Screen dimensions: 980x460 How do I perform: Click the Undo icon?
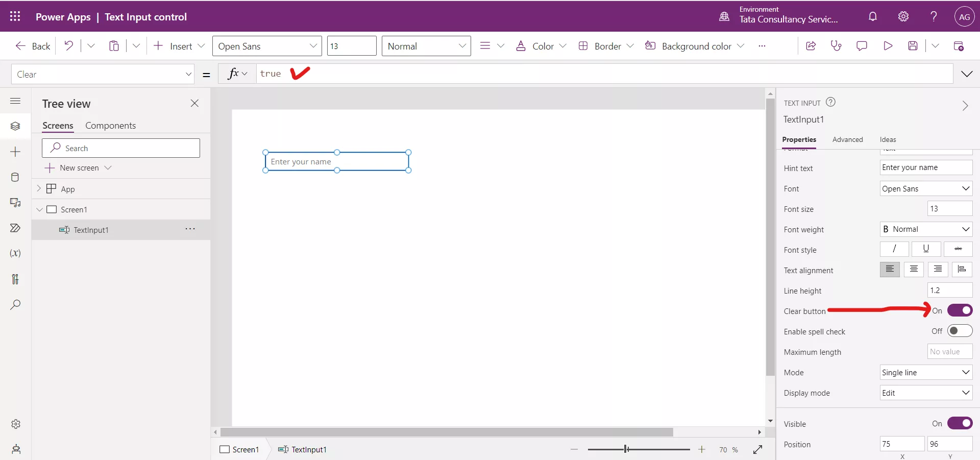coord(68,46)
